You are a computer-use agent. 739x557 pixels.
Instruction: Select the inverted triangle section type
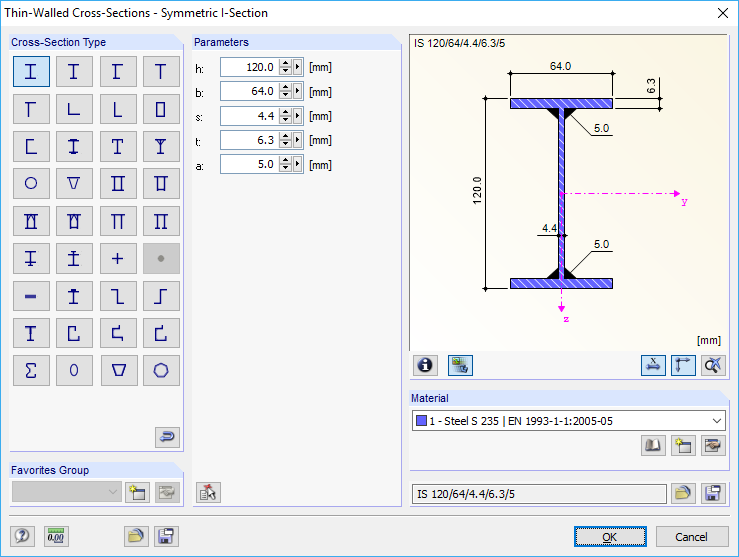[x=74, y=183]
